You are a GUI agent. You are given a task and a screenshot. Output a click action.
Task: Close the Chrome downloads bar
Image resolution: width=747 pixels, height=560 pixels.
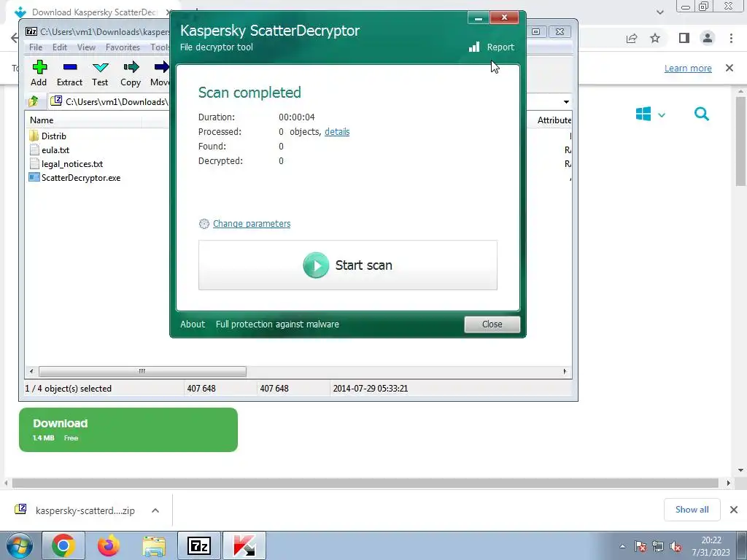[734, 510]
